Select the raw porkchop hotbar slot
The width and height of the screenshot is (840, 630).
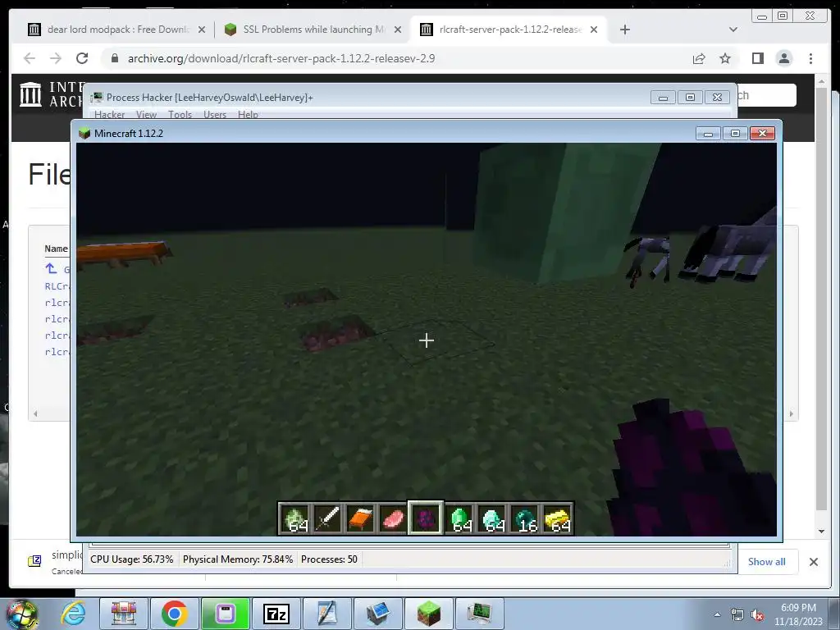pyautogui.click(x=393, y=518)
